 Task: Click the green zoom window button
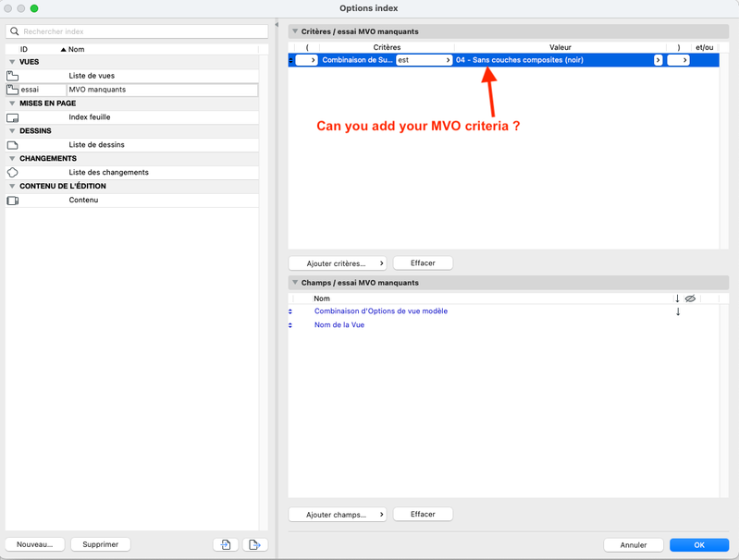34,8
